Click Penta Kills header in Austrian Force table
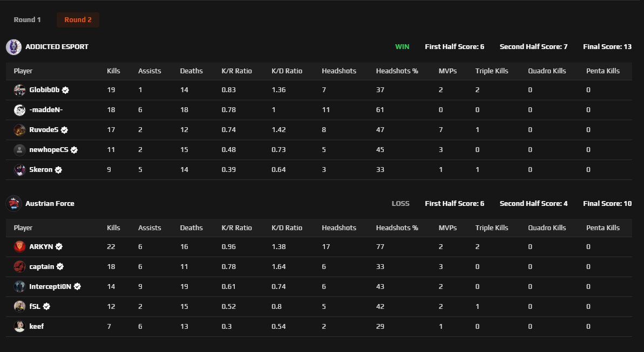This screenshot has width=644, height=352. coord(603,227)
